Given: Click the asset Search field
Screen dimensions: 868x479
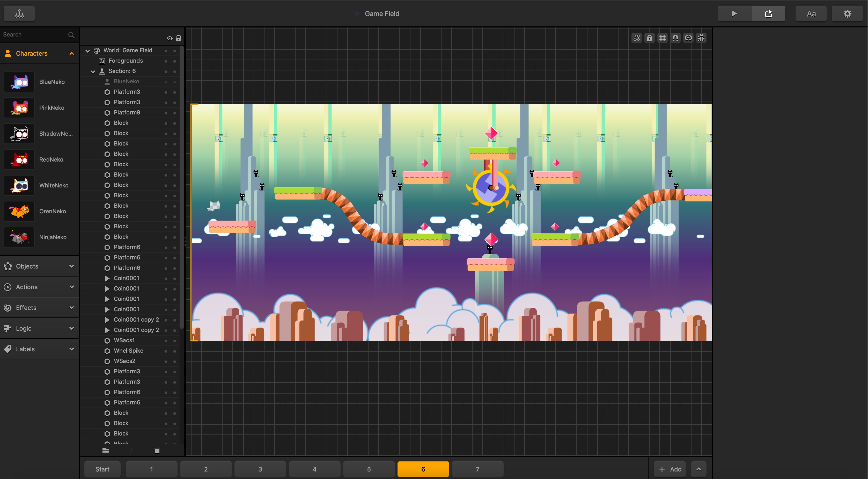Looking at the screenshot, I should [34, 35].
